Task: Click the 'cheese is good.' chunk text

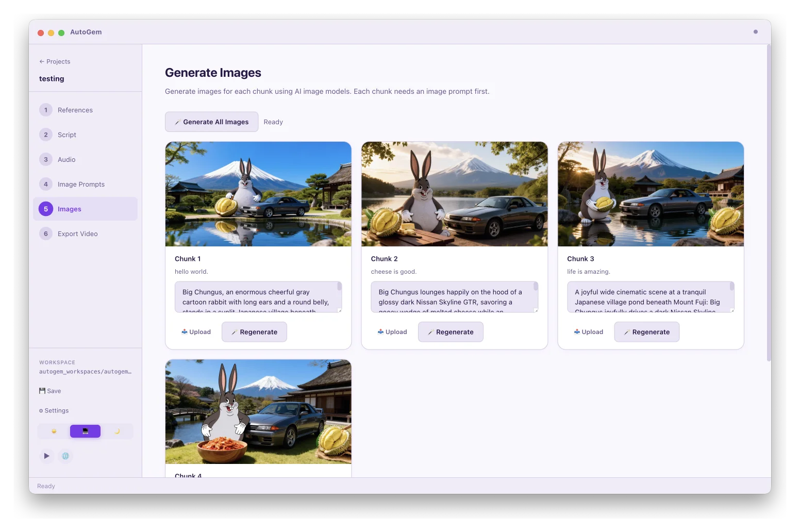Action: pos(394,272)
